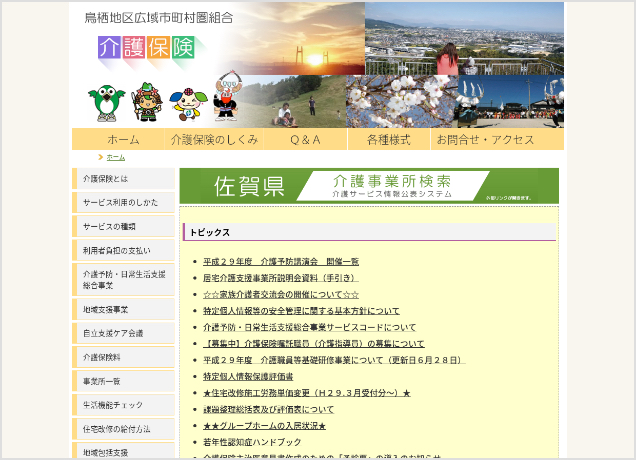Follow the 特定個人情報保護評価書 link

coord(248,376)
